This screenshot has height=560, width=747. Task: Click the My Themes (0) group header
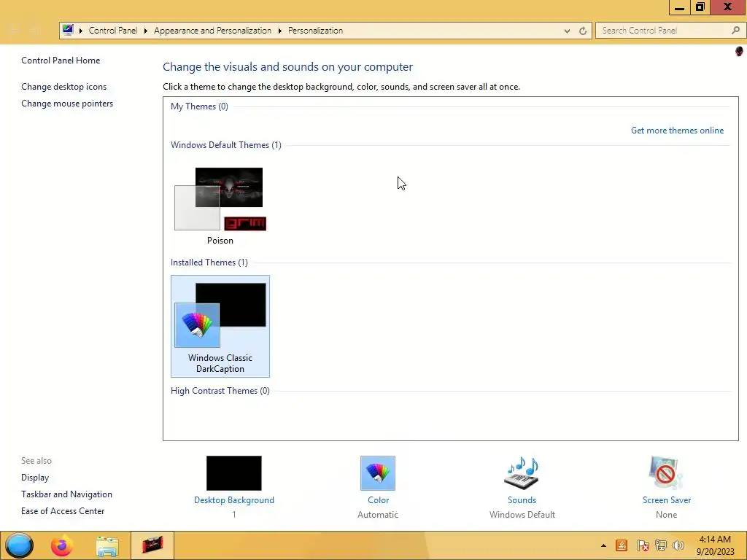tap(199, 106)
